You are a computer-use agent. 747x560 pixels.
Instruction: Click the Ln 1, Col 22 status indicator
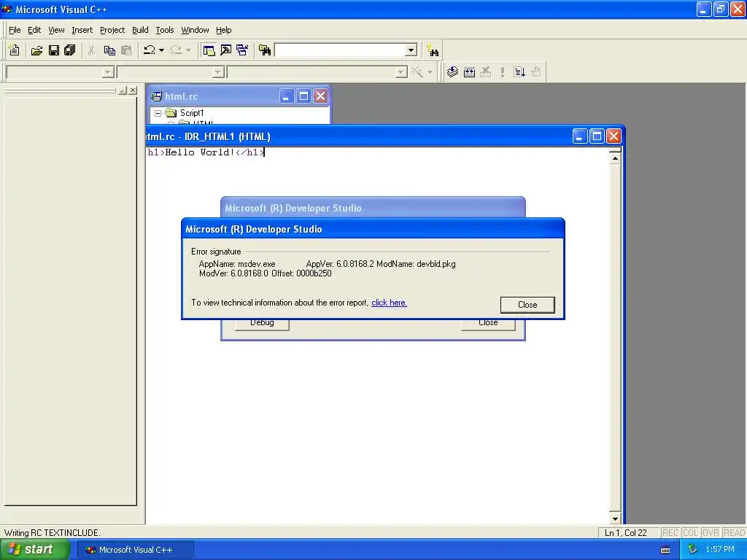coord(625,533)
